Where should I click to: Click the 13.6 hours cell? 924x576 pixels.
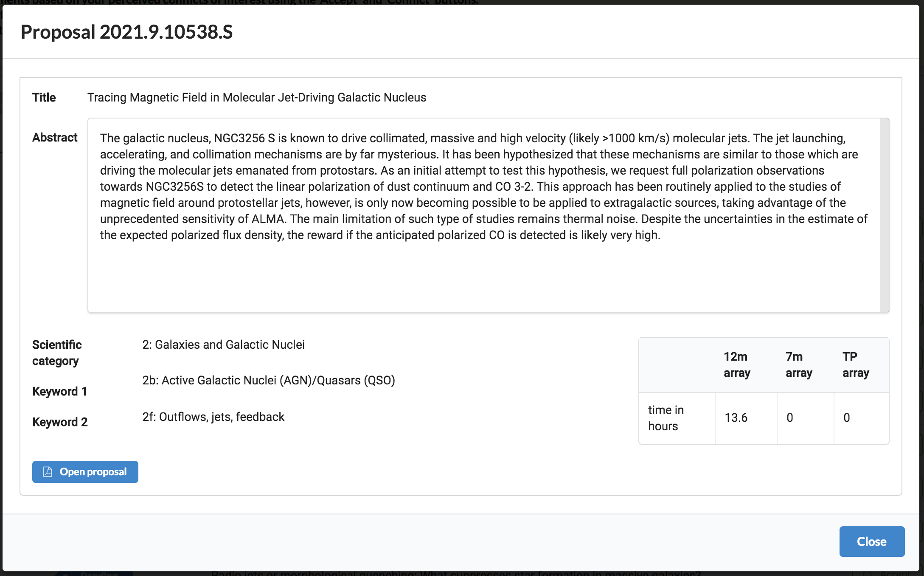736,418
